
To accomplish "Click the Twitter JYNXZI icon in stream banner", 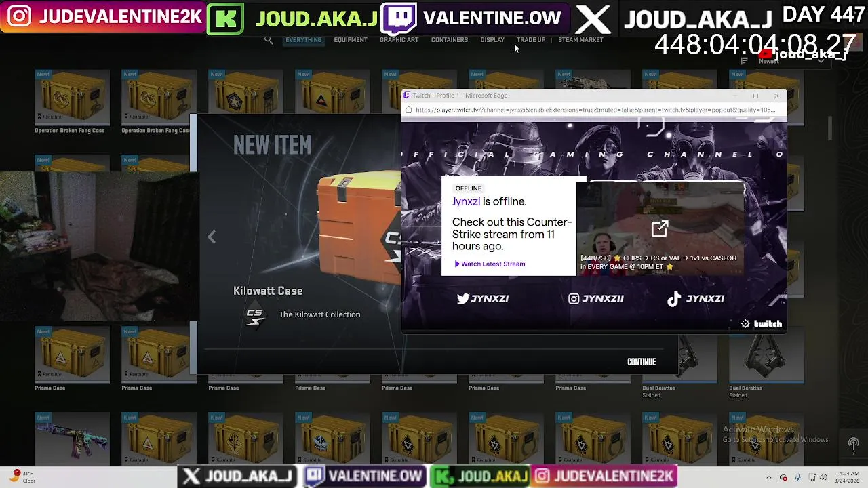I will (x=463, y=298).
